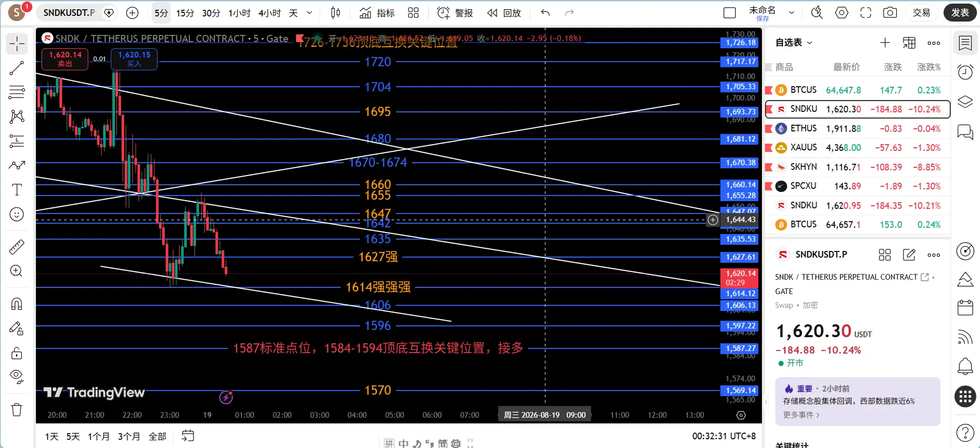The height and width of the screenshot is (448, 980).
Task: Toggle the red flag on ETHUS row
Action: click(x=769, y=129)
